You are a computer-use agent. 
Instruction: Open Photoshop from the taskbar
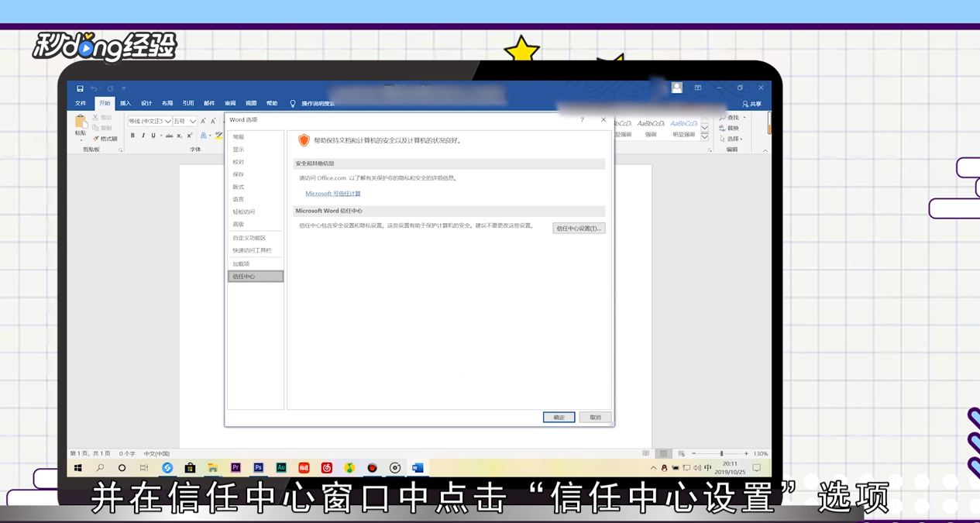click(x=258, y=468)
